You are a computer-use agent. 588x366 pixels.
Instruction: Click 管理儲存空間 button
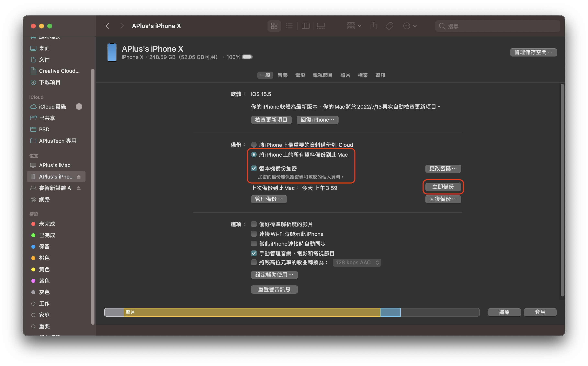point(533,52)
